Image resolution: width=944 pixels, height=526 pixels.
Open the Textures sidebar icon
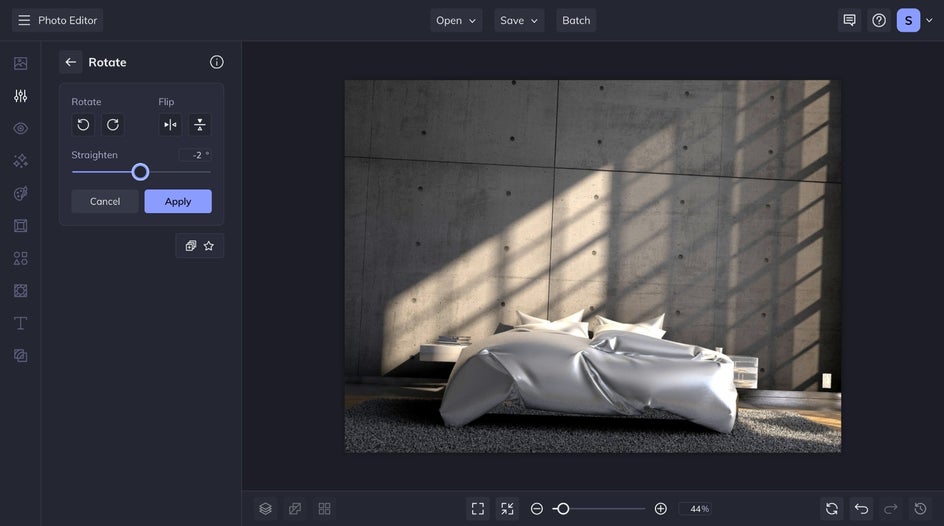(20, 291)
